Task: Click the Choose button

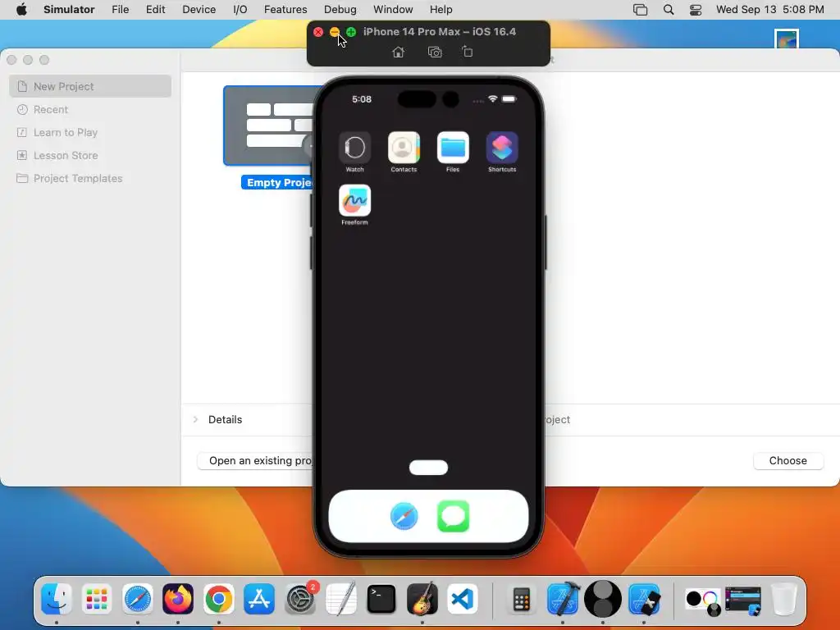Action: click(x=788, y=461)
